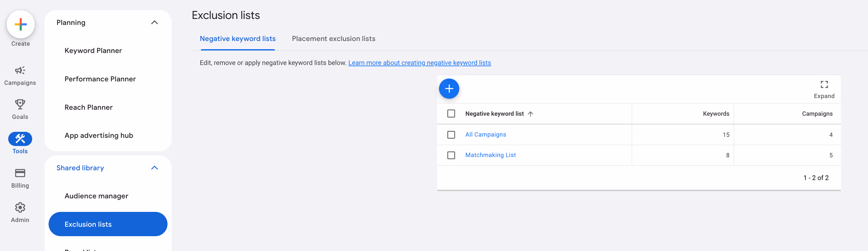Select the highlighted Exclusion lists item
The height and width of the screenshot is (251, 868).
click(108, 224)
